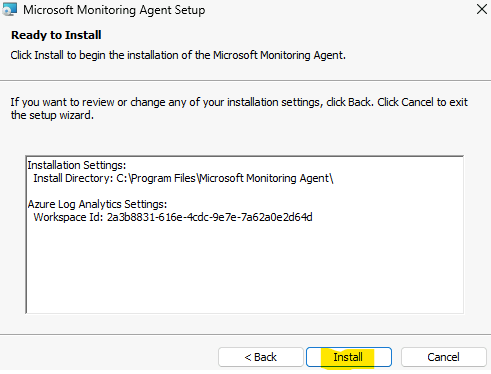This screenshot has width=491, height=374.
Task: Click the "Workspace Id:" label
Action: 68,217
